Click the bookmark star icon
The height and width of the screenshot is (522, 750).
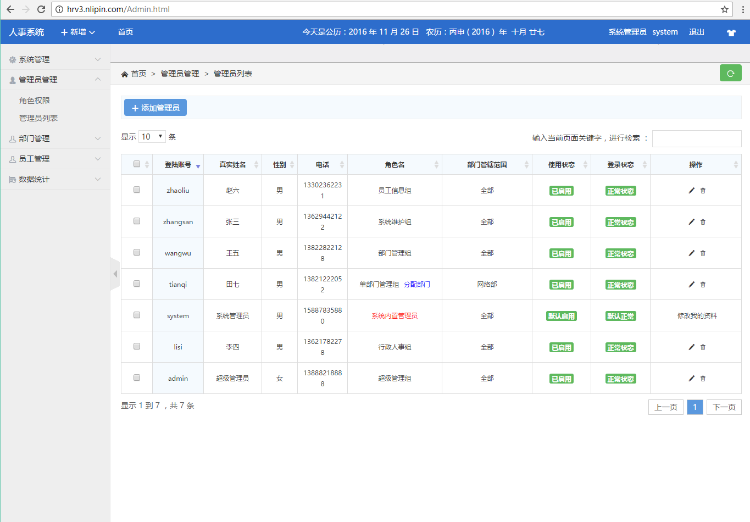724,9
